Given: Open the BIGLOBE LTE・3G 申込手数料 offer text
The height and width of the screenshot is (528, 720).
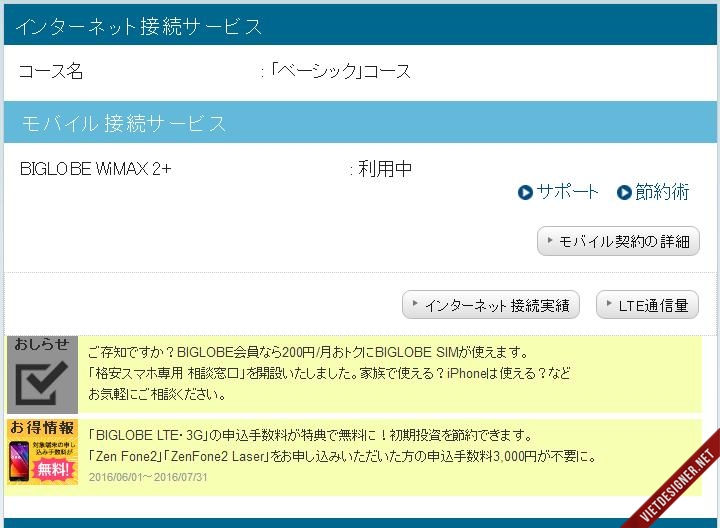Looking at the screenshot, I should tap(310, 435).
